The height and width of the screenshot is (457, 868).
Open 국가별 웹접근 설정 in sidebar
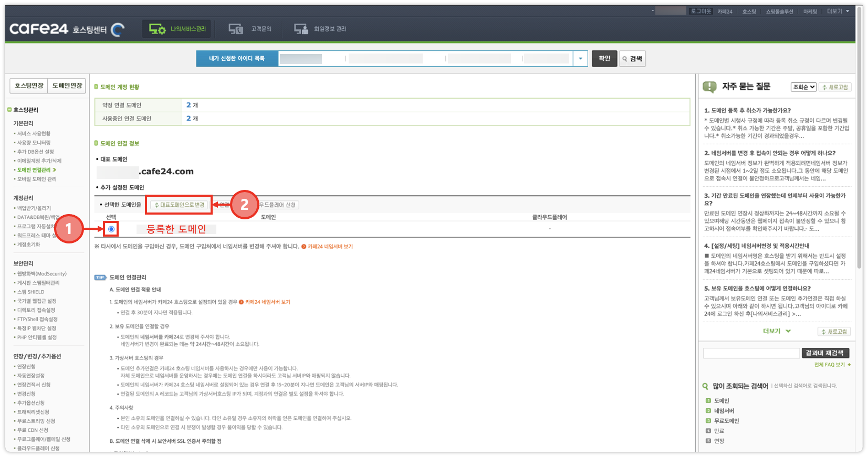[x=36, y=301]
